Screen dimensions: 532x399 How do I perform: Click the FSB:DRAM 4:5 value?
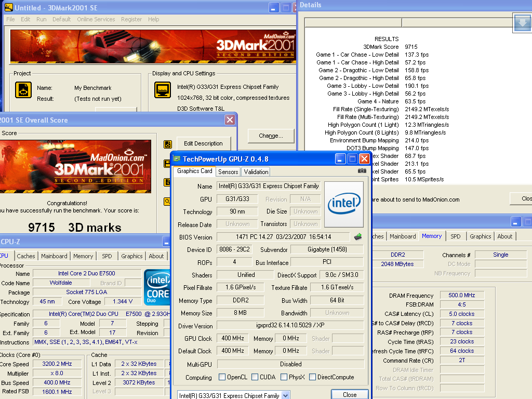click(461, 304)
